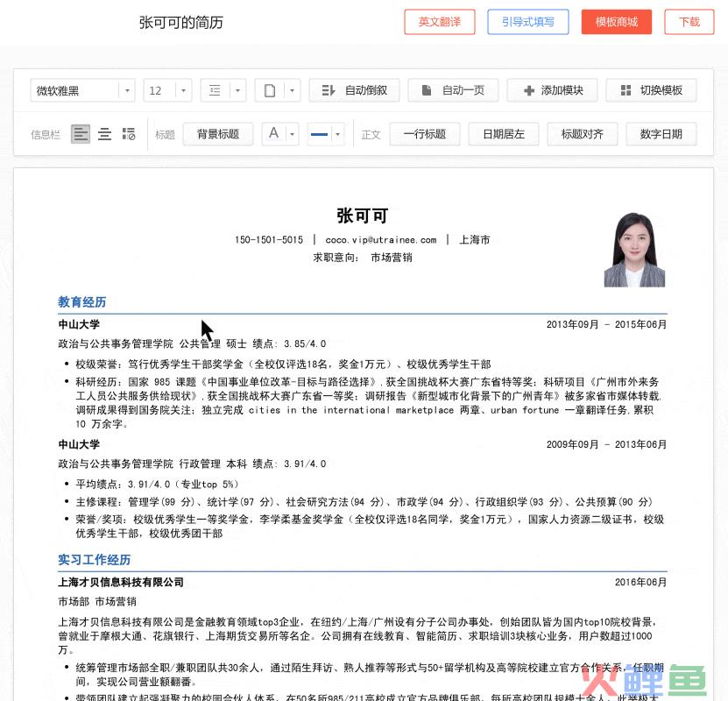This screenshot has height=701, width=728.
Task: Click 自动倒叙 auto reverse order
Action: (x=354, y=90)
